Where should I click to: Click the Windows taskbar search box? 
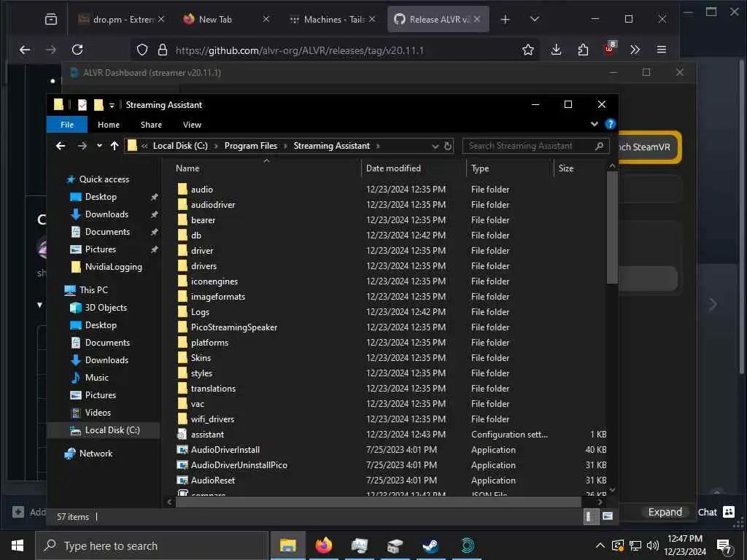pos(152,545)
